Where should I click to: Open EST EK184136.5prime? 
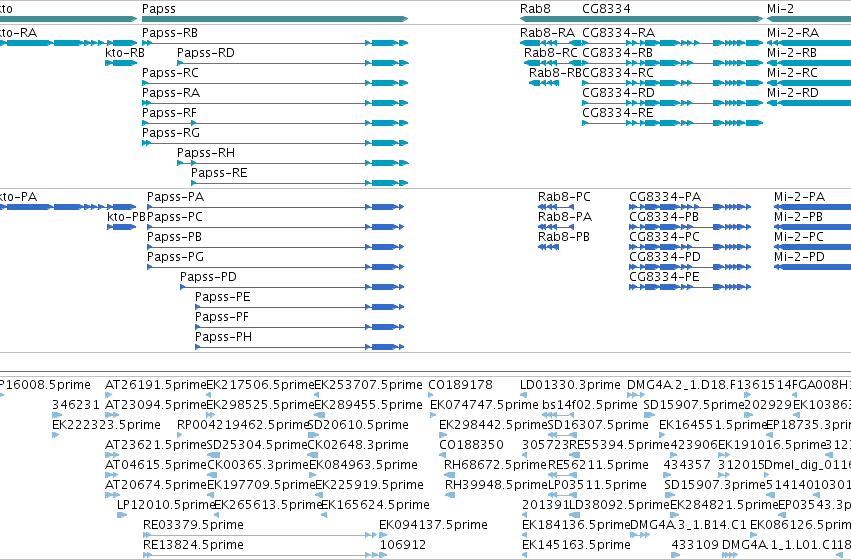pos(576,525)
